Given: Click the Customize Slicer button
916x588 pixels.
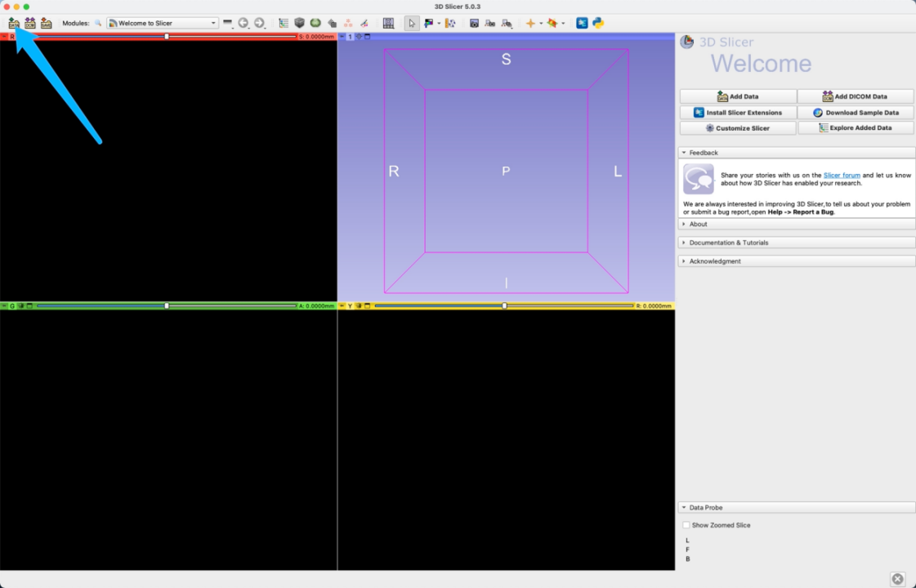Looking at the screenshot, I should 738,128.
